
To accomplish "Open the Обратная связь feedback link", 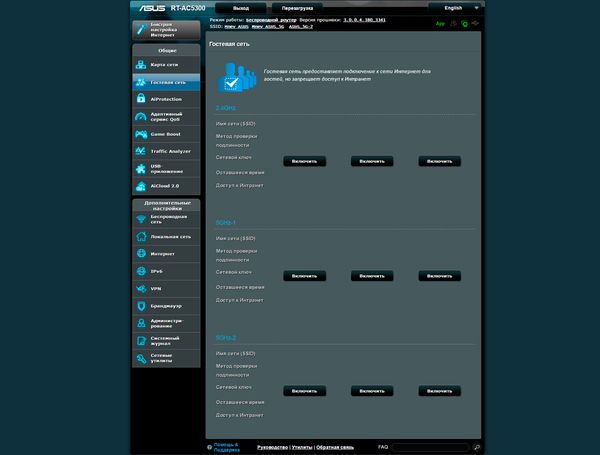I will coord(335,447).
